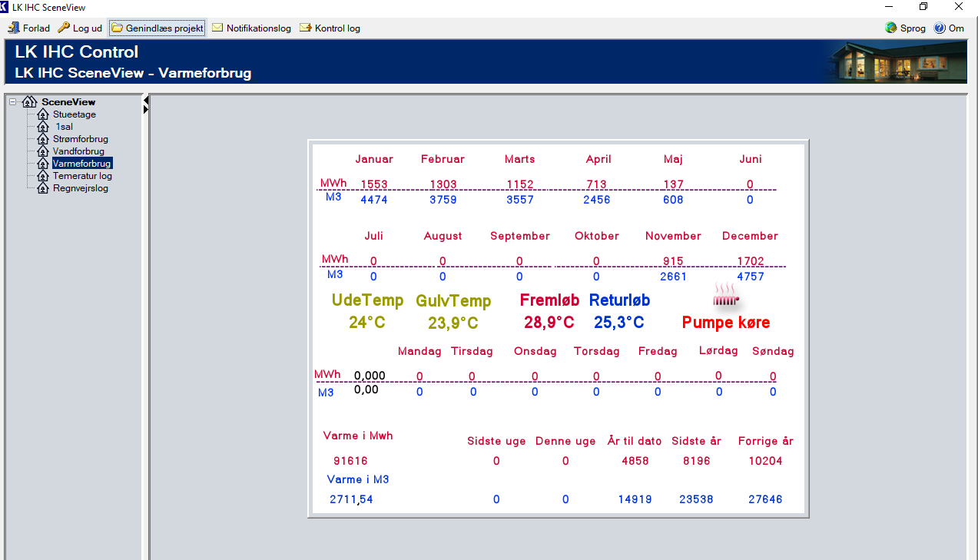Viewport: 978px width, 560px height.
Task: Open the Kontrol log icon
Action: pos(306,28)
